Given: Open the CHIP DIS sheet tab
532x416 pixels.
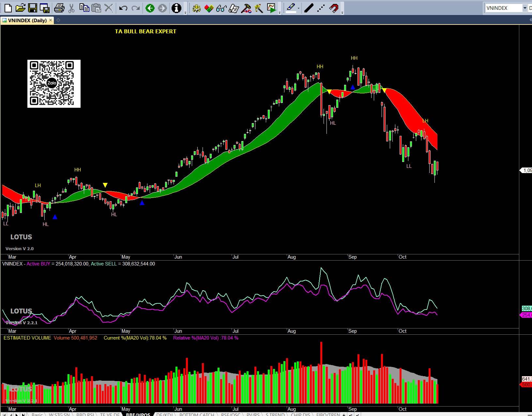Looking at the screenshot, I should tap(300, 414).
